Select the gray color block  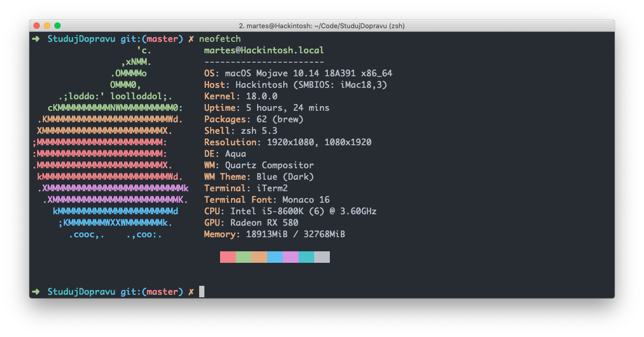pos(322,257)
